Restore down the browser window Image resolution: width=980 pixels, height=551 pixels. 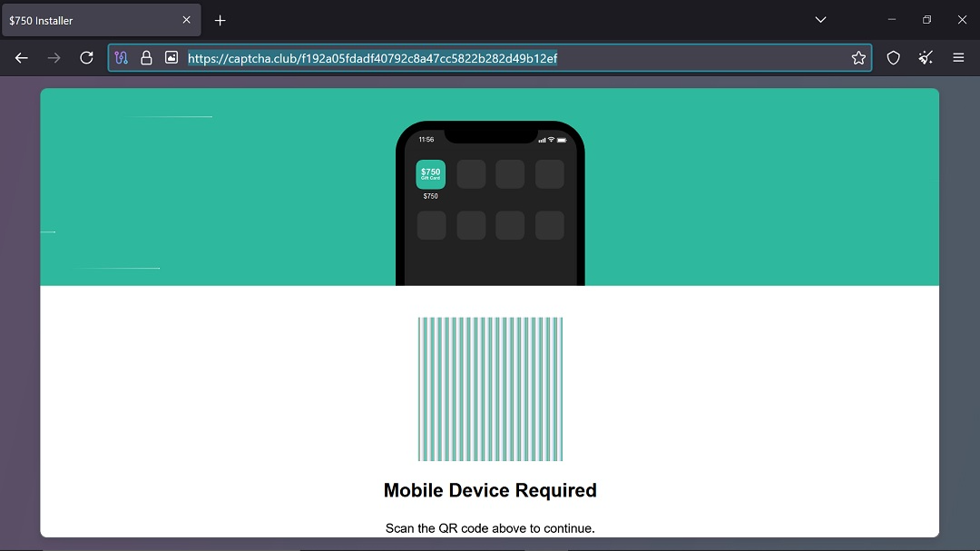926,20
